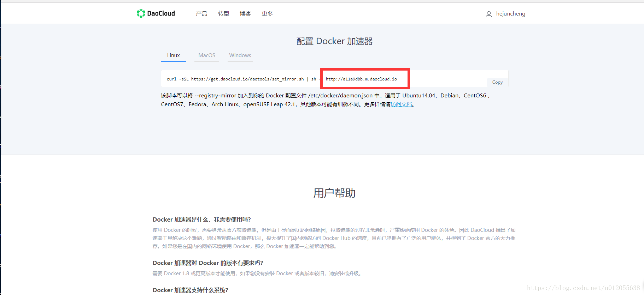The image size is (644, 295).
Task: Click the question Docker 加速器支持什么系统
Action: coord(190,290)
